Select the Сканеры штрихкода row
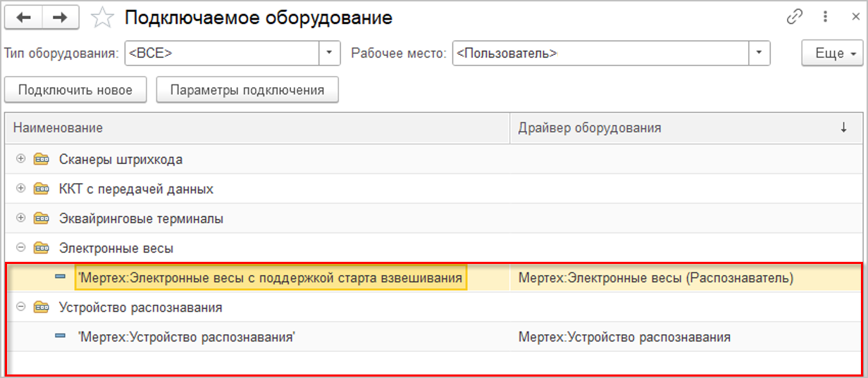868x378 pixels. coord(434,159)
